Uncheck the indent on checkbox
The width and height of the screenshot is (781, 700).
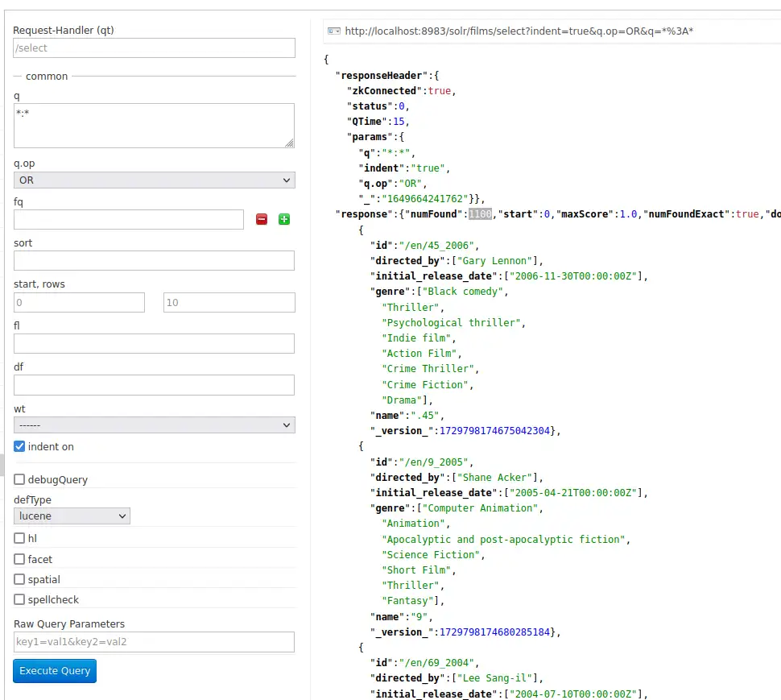(19, 446)
